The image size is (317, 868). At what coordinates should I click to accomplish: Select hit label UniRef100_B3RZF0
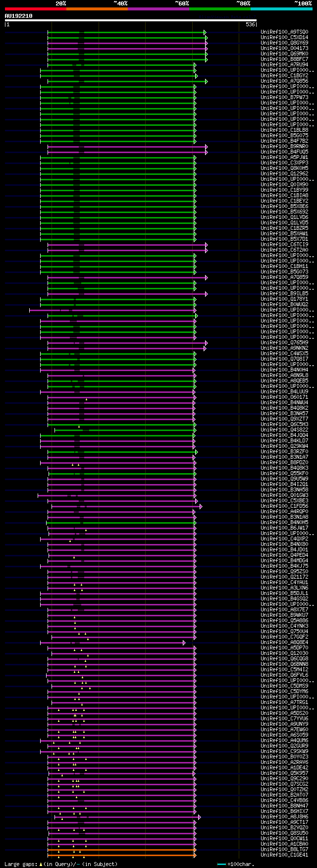click(284, 452)
